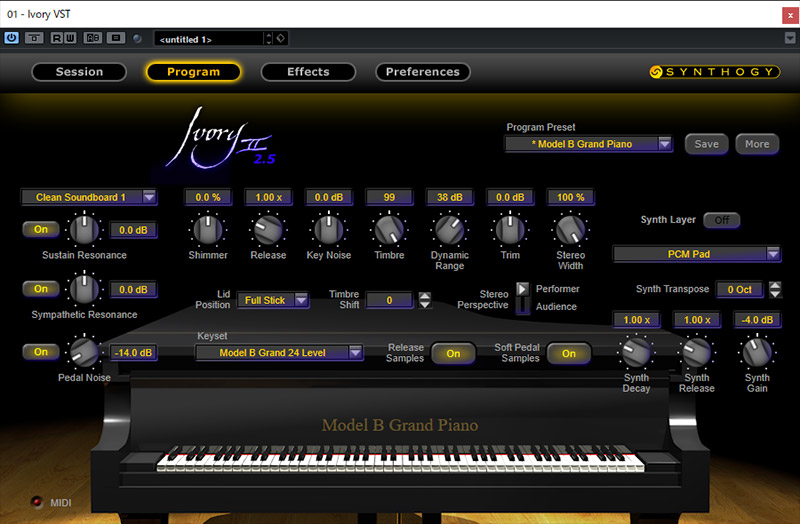800x524 pixels.
Task: Open the Lid Position Full Stick dropdown
Action: pyautogui.click(x=272, y=300)
